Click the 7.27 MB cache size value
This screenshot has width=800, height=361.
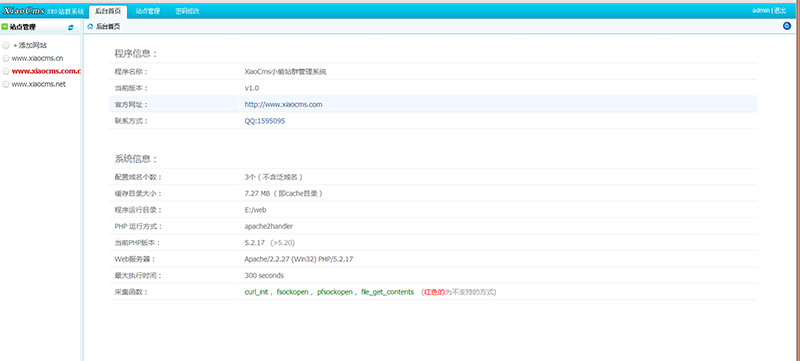(x=284, y=194)
